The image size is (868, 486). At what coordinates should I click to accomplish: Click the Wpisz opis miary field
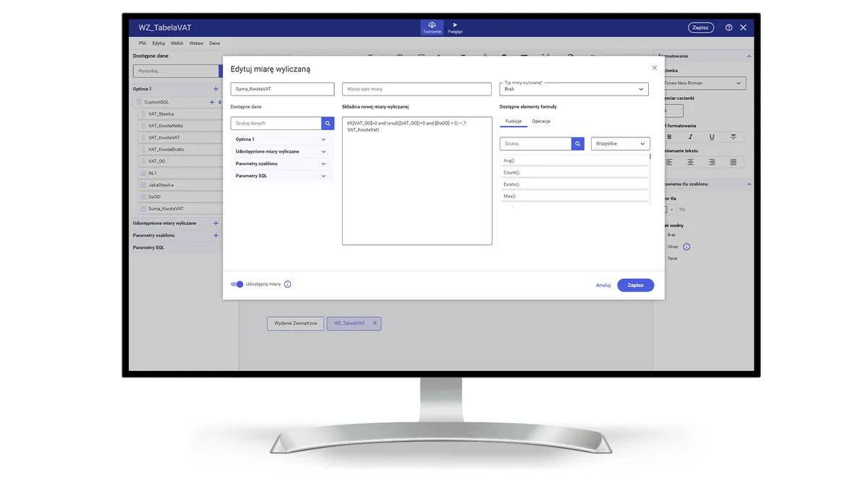click(x=417, y=89)
